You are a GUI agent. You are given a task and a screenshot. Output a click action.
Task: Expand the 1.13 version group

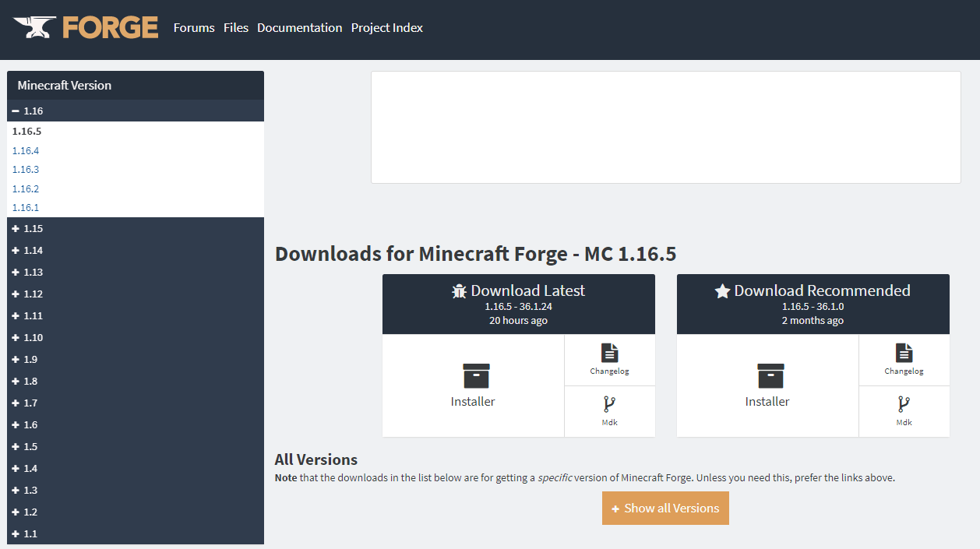coord(136,273)
